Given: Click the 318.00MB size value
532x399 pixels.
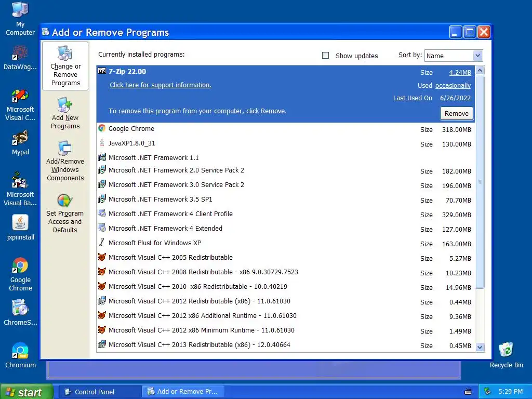Looking at the screenshot, I should click(x=456, y=129).
